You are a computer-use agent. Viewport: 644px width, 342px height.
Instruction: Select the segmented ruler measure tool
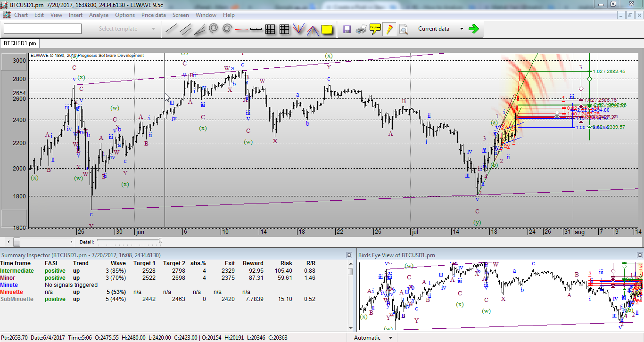(x=256, y=29)
